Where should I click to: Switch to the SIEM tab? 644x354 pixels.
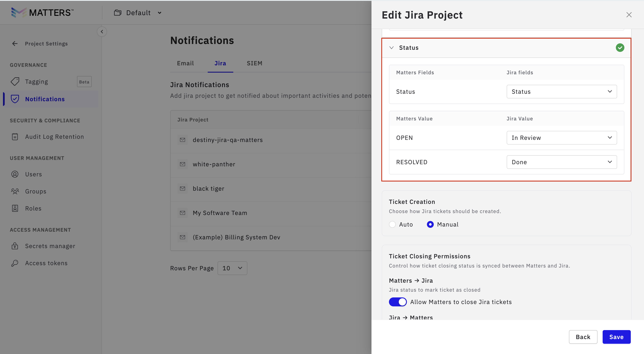coord(254,63)
